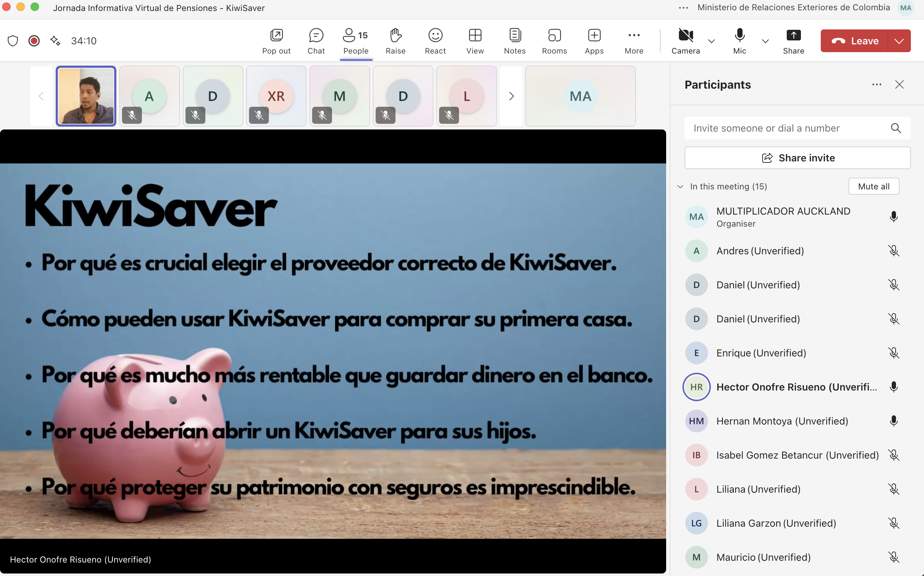Click the HM avatar of Hernan Montoya
Image resolution: width=924 pixels, height=576 pixels.
point(696,421)
